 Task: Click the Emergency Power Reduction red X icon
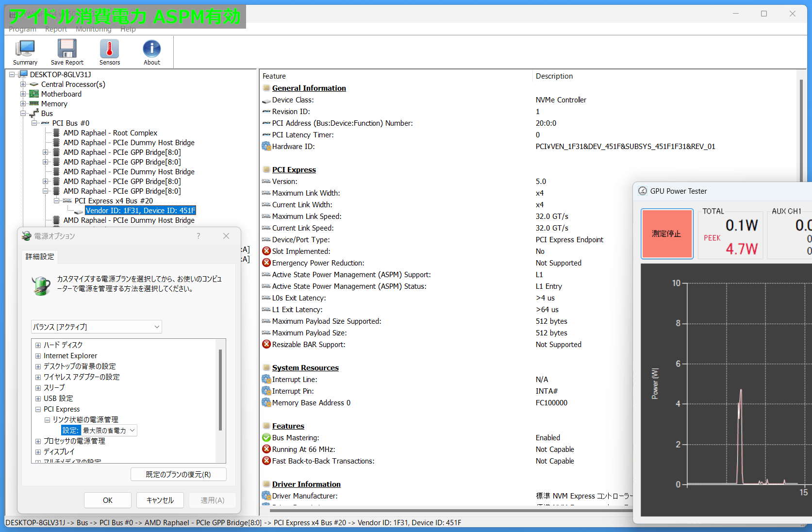[x=266, y=263]
